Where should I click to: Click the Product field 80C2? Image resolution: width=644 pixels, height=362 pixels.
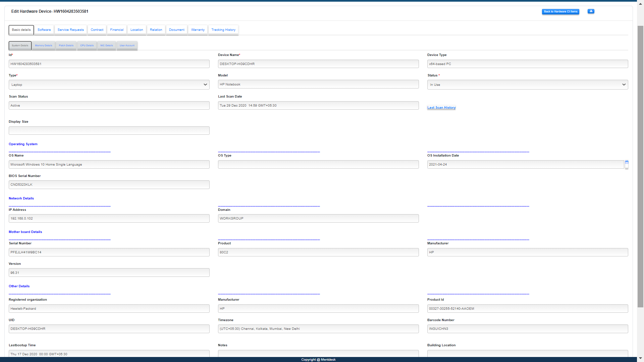pyautogui.click(x=318, y=252)
